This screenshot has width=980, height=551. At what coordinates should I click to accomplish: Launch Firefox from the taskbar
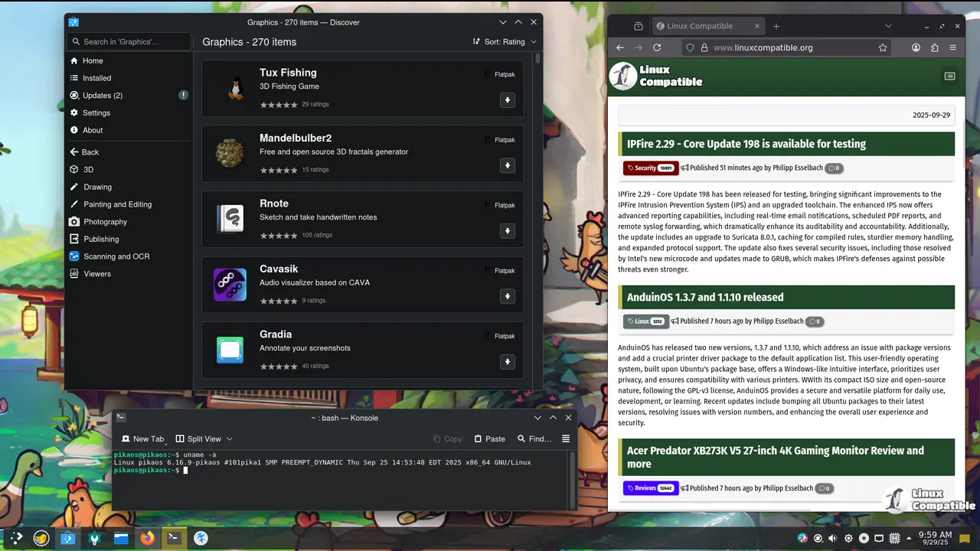(x=147, y=538)
